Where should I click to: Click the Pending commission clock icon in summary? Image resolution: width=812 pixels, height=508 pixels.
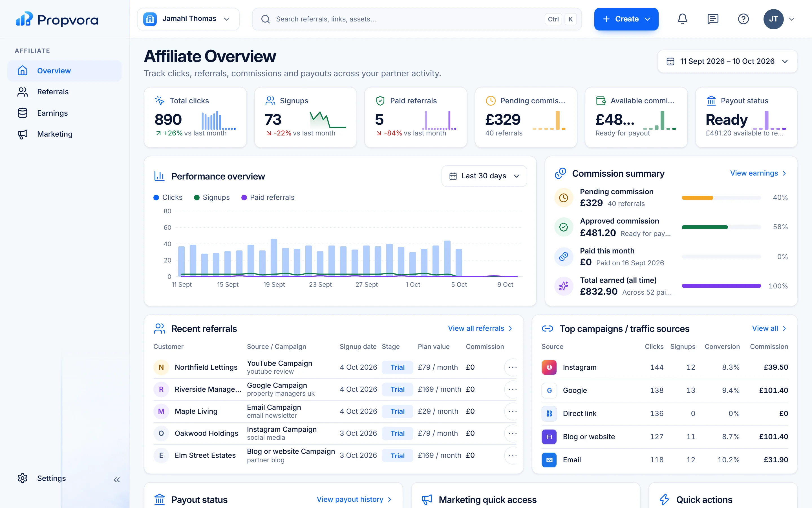pyautogui.click(x=564, y=198)
